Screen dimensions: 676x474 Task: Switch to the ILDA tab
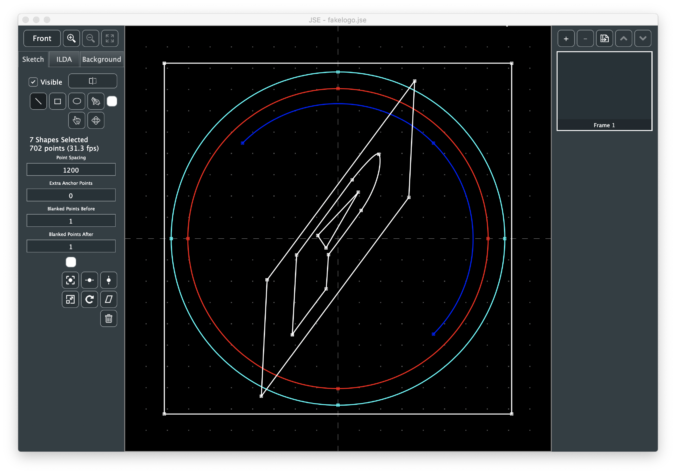(64, 60)
